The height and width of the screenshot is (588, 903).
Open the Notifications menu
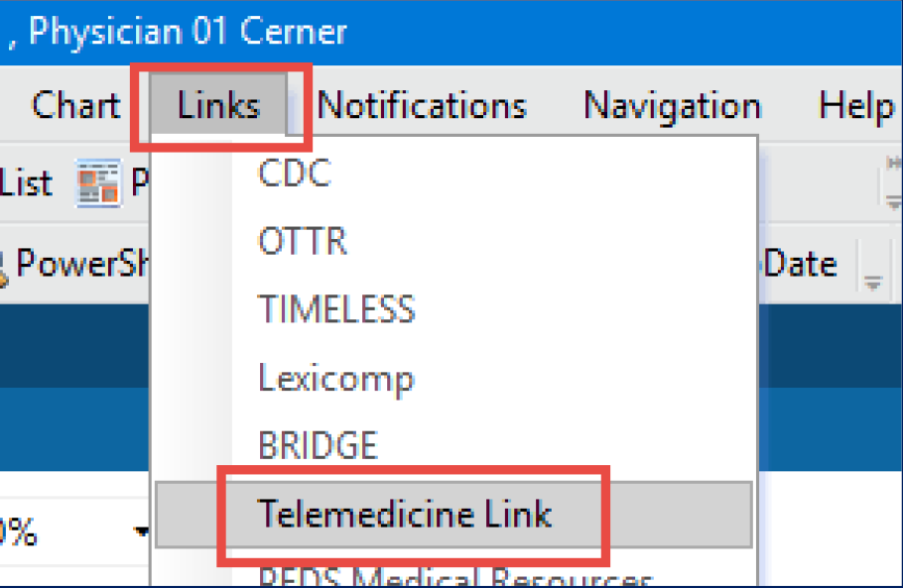pos(422,105)
